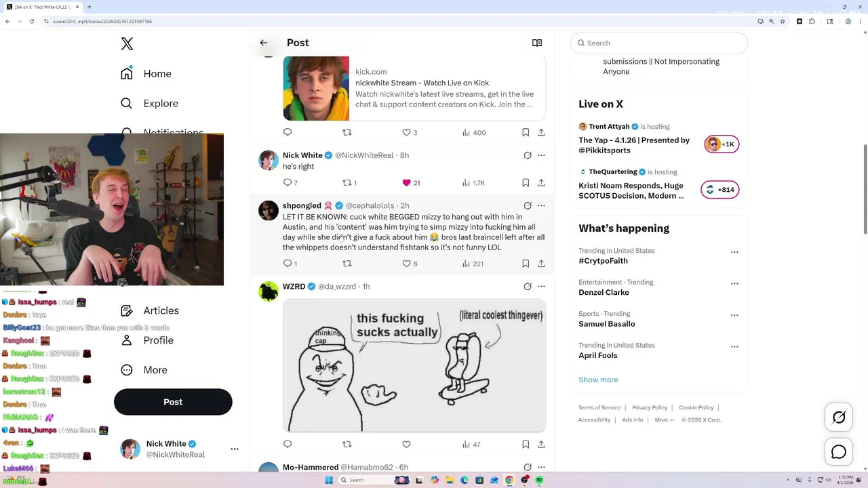Screen dimensions: 868x488
Task: Open the 'this fucking sucks actually' meme image
Action: (x=414, y=366)
